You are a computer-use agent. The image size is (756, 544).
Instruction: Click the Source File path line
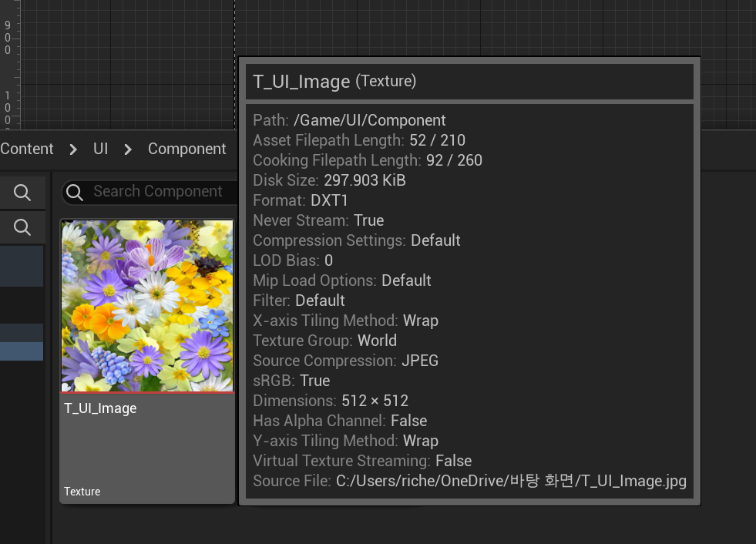coord(469,481)
